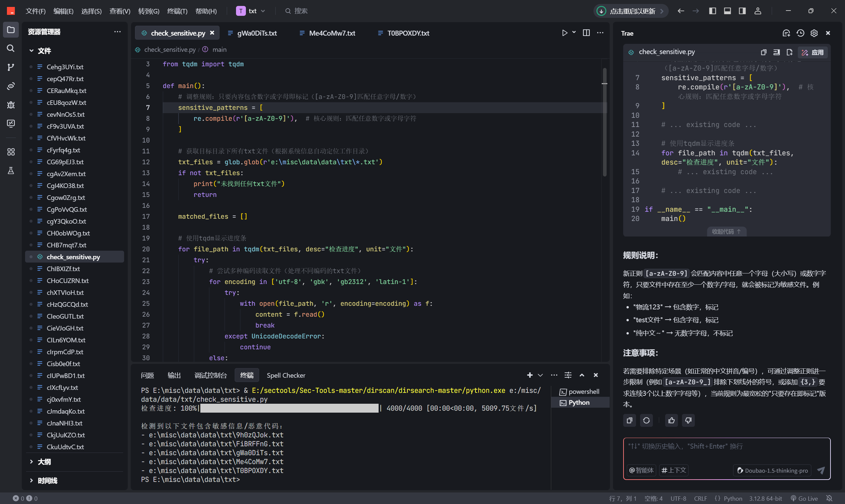Click the 应用 apply code button
This screenshot has width=845, height=504.
pyautogui.click(x=812, y=52)
